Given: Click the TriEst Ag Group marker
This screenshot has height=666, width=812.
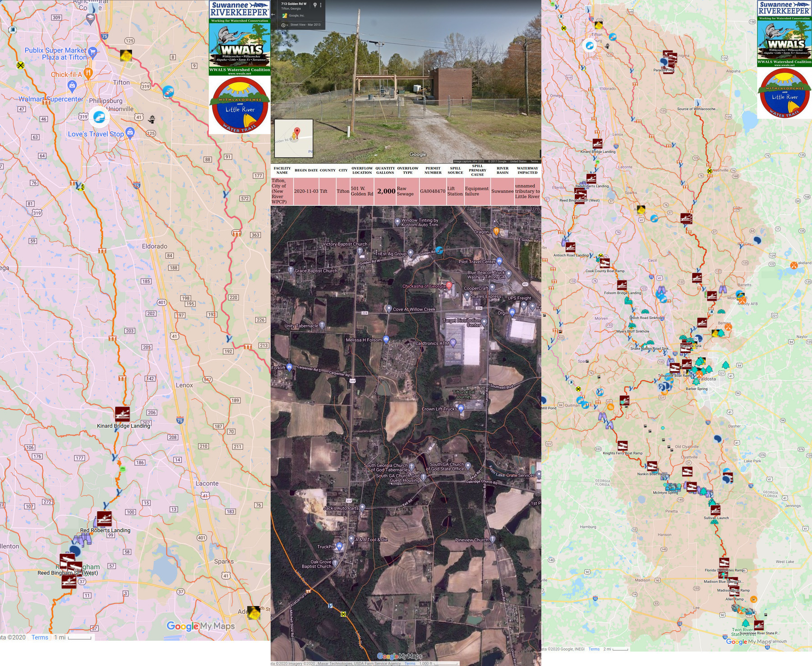Looking at the screenshot, I should click(411, 253).
